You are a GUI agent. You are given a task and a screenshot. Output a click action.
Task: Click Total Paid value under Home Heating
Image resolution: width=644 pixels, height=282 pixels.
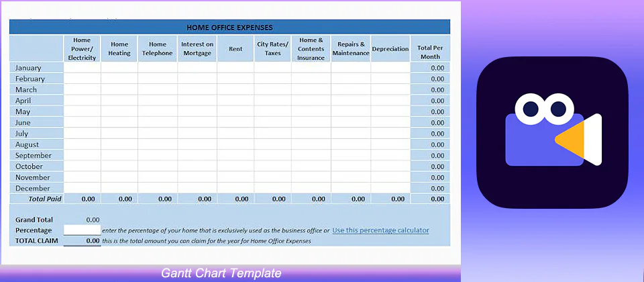(119, 199)
